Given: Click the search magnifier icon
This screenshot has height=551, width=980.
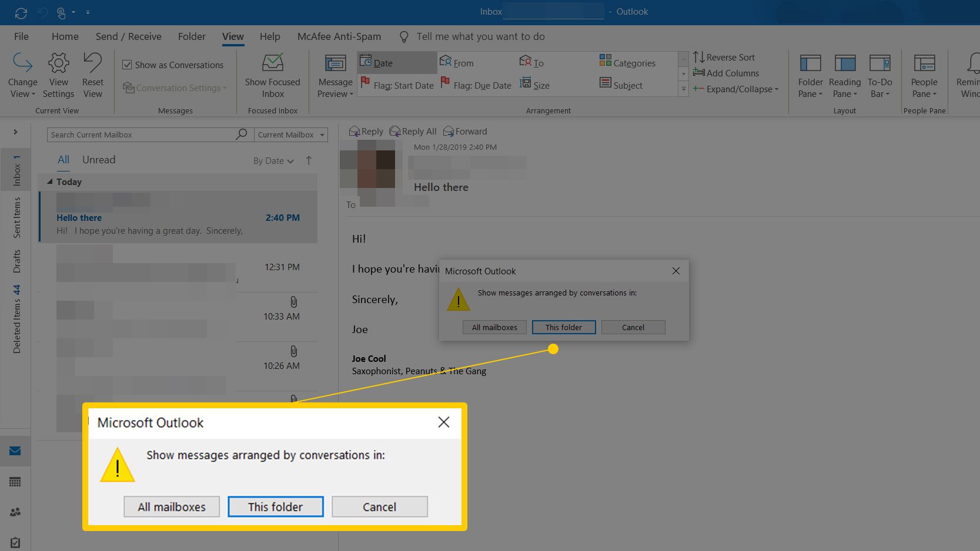Looking at the screenshot, I should 241,135.
